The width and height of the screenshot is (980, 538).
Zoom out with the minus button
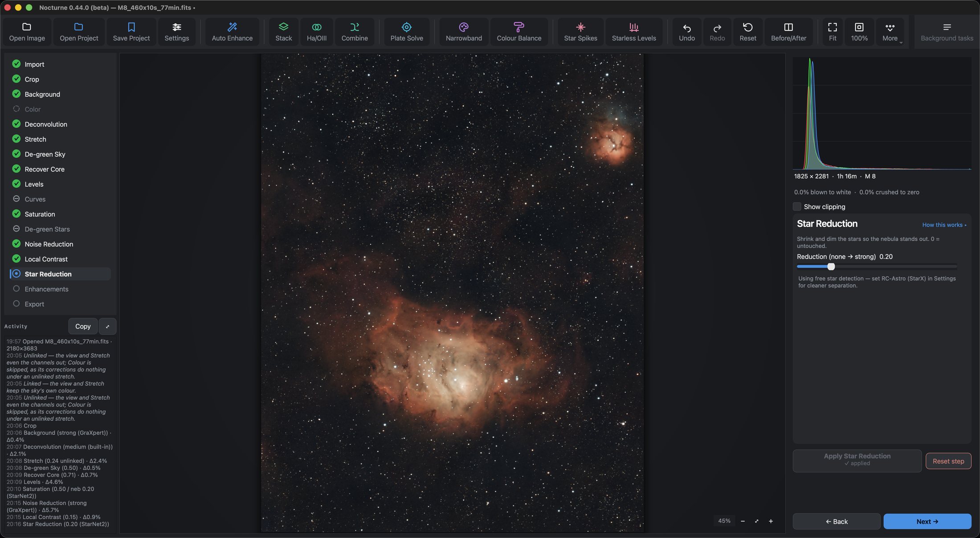[743, 521]
